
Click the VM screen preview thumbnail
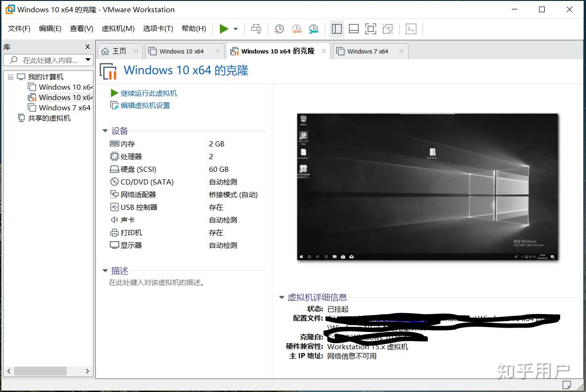point(428,187)
